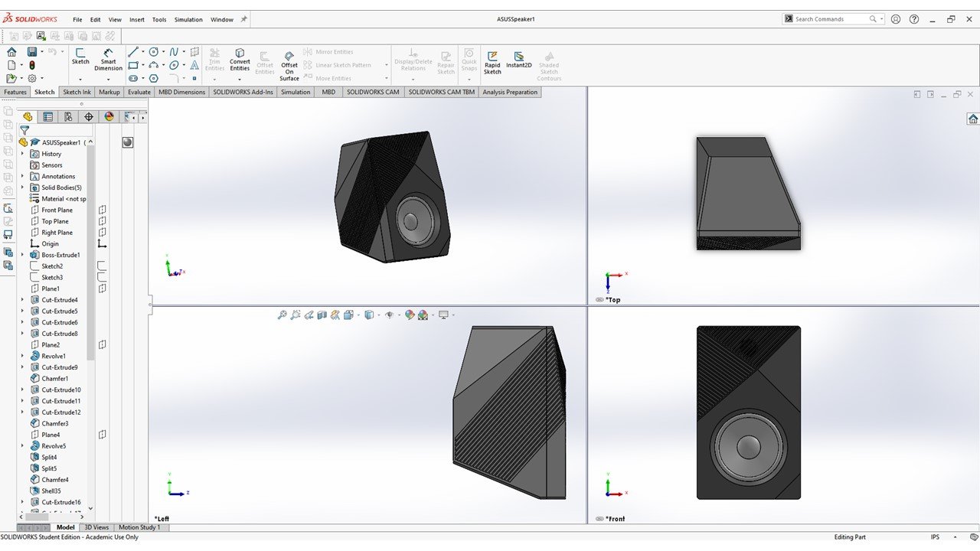
Task: Open the File menu
Action: [x=77, y=20]
